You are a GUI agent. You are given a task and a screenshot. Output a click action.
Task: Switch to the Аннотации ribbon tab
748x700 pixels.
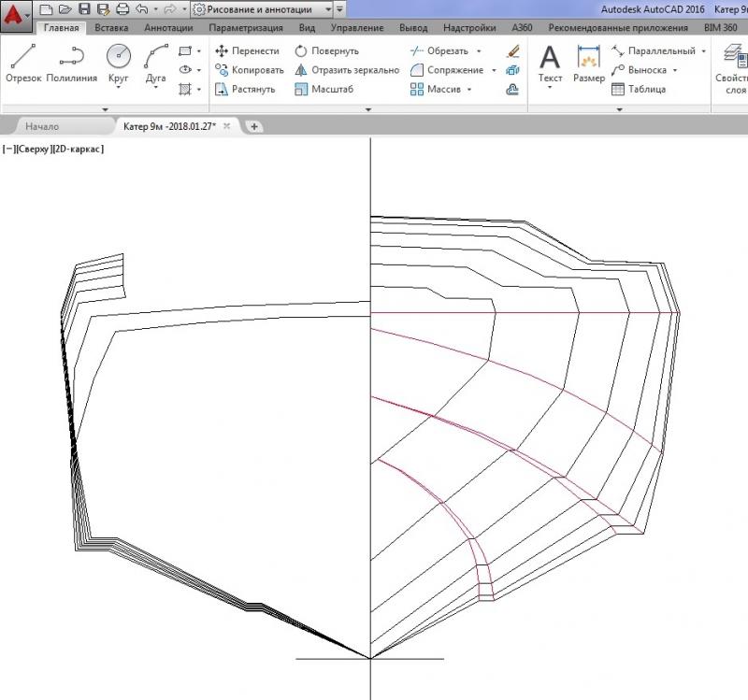click(168, 28)
